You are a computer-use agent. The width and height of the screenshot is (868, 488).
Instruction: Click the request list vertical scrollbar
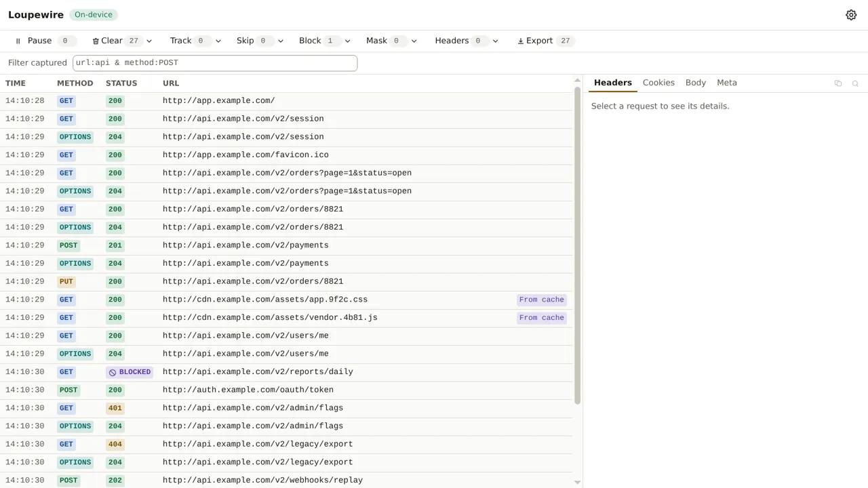click(x=578, y=246)
